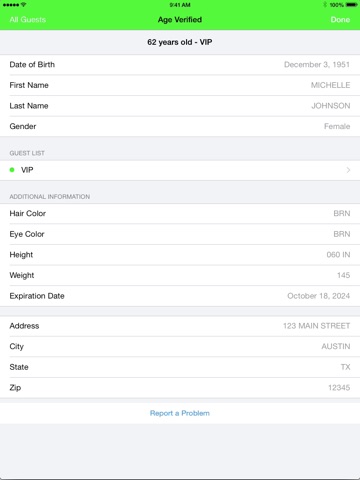Select the VIP guest list row

180,170
